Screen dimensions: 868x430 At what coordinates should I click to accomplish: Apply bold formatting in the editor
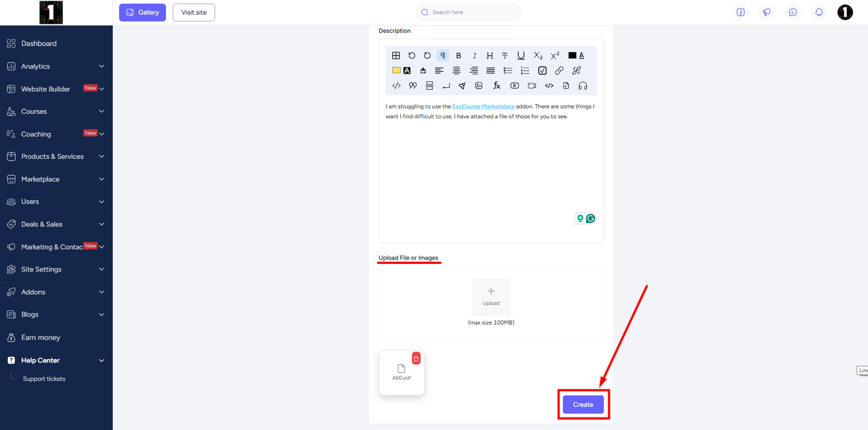pyautogui.click(x=458, y=55)
